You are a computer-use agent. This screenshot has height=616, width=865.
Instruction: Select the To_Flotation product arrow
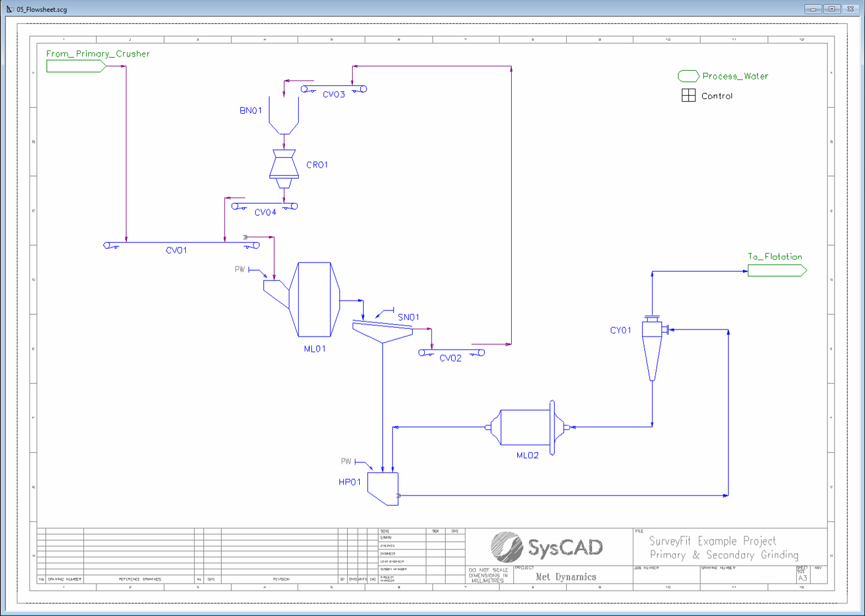pos(777,271)
